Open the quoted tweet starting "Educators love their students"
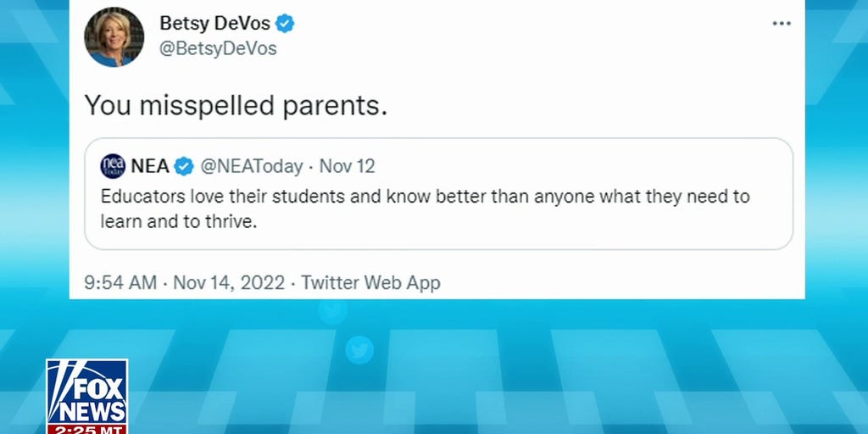Image resolution: width=868 pixels, height=434 pixels. pyautogui.click(x=425, y=197)
